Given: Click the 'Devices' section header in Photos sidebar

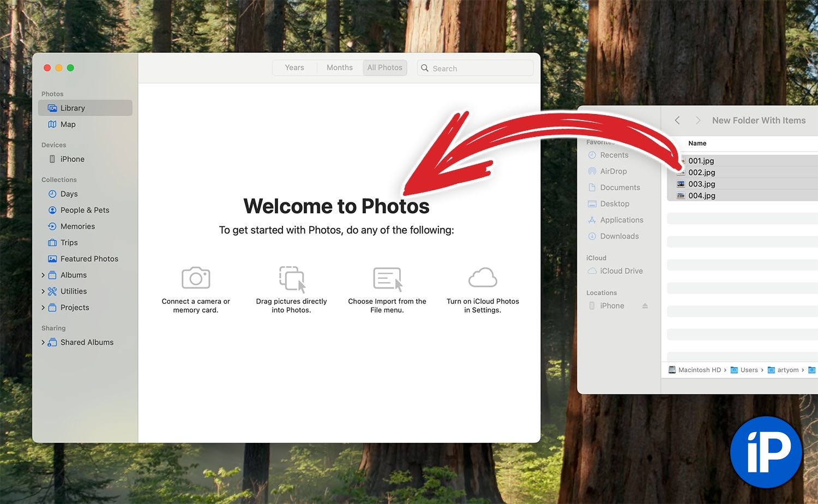Looking at the screenshot, I should (54, 145).
